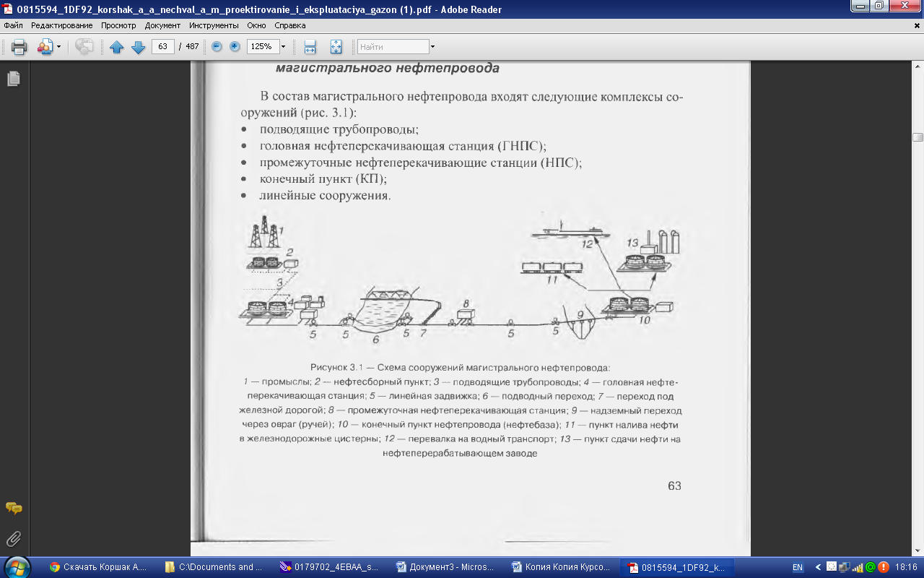924x578 pixels.
Task: Click the scrollbar up arrow
Action: [918, 66]
